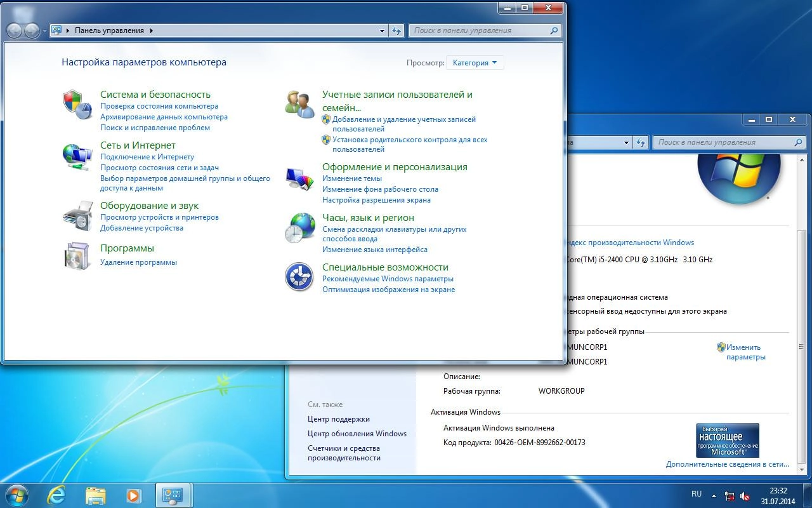Click Архивирование данных компьютера link
This screenshot has width=812, height=508.
pyautogui.click(x=164, y=117)
